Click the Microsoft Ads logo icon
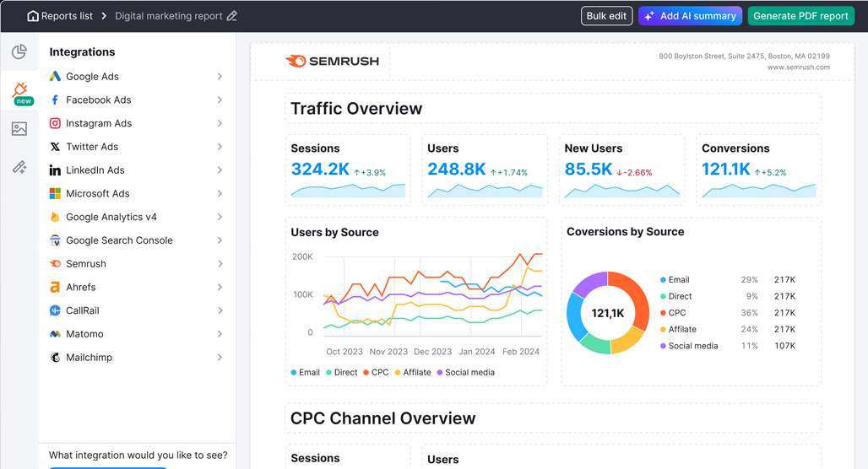Viewport: 868px width, 469px height. (x=55, y=193)
